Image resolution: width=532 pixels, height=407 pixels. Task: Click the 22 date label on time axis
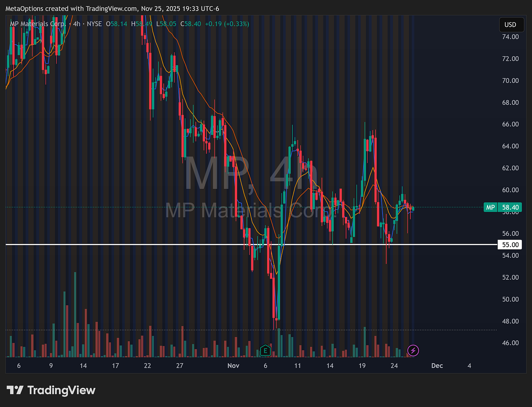(148, 365)
